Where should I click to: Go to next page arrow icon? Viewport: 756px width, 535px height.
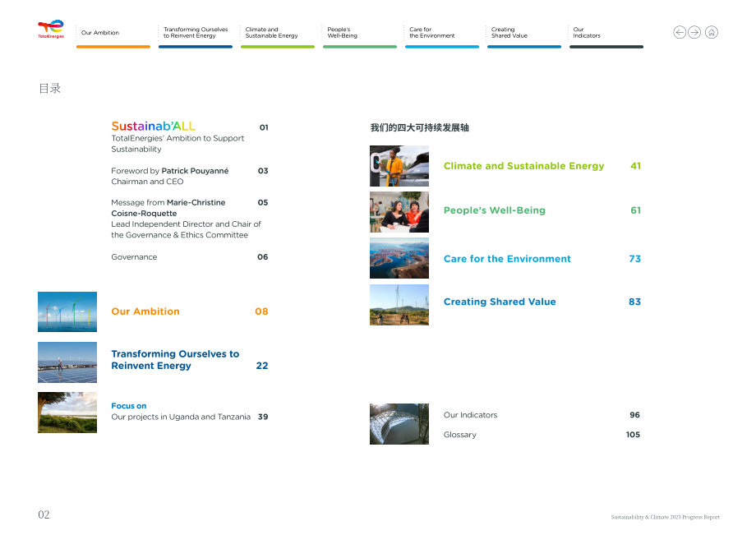[694, 32]
